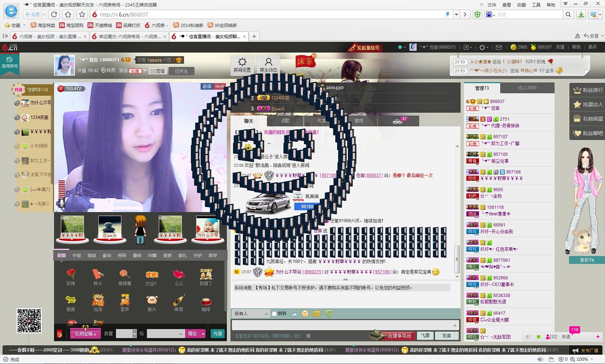
Task: Click followed (已关注) button
Action: (181, 71)
